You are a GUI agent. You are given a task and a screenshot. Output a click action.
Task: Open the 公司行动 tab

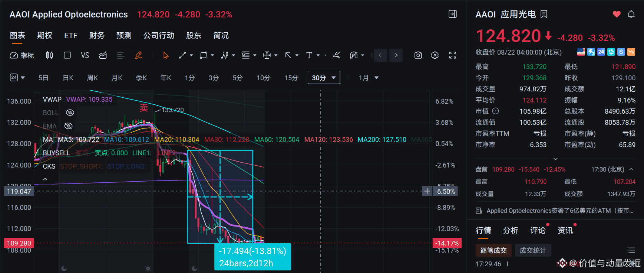click(159, 35)
